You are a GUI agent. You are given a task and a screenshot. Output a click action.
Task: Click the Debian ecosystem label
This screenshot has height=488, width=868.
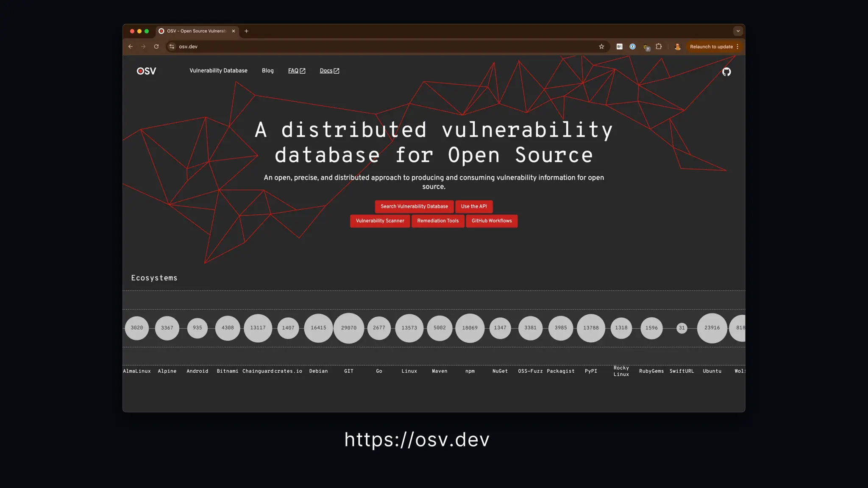coord(318,371)
